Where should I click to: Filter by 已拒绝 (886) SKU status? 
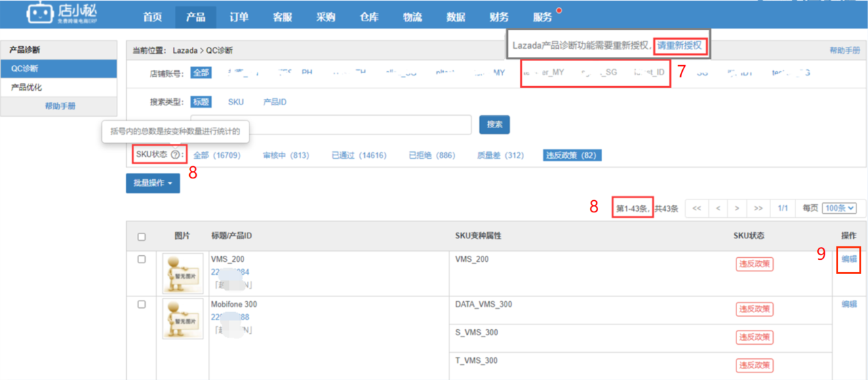(431, 155)
